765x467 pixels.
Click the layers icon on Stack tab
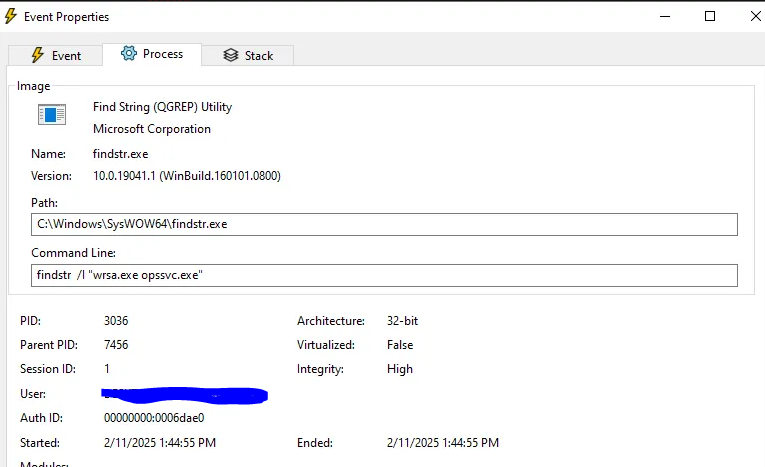coord(231,55)
